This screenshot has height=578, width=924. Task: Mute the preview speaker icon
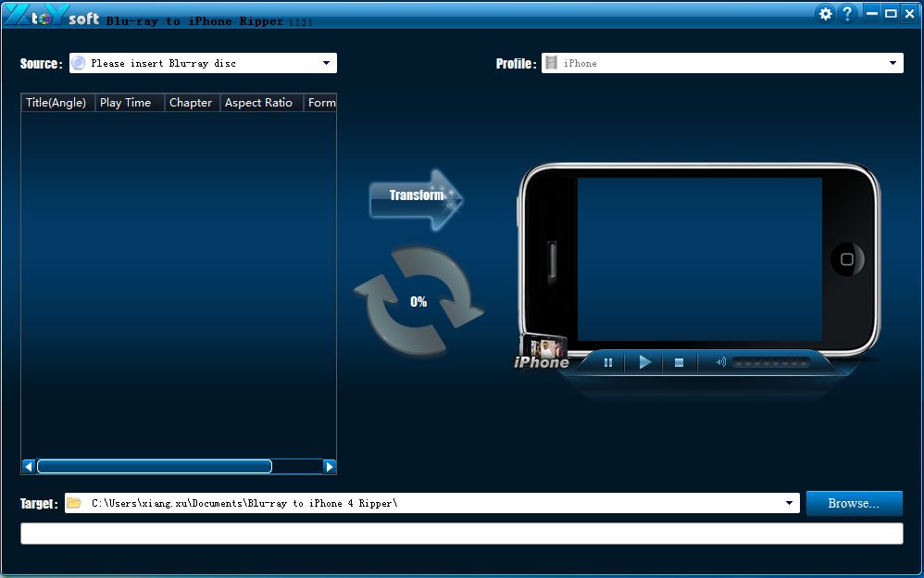pos(720,362)
